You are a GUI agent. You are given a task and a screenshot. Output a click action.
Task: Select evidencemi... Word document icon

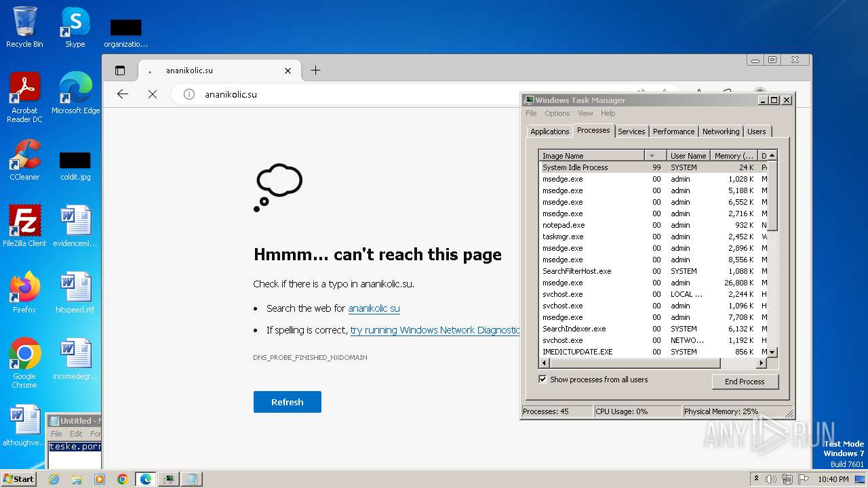coord(75,226)
